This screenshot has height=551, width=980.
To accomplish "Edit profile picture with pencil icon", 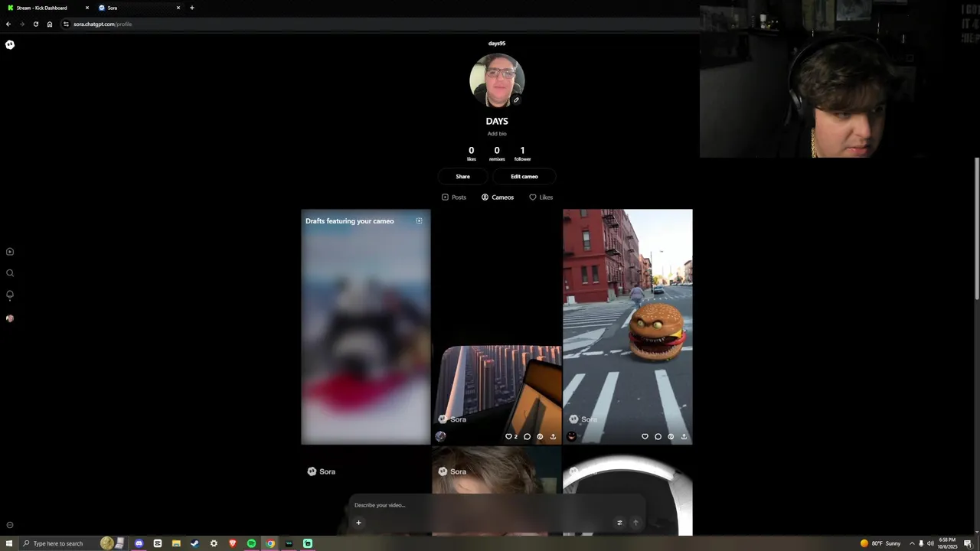I will point(516,100).
